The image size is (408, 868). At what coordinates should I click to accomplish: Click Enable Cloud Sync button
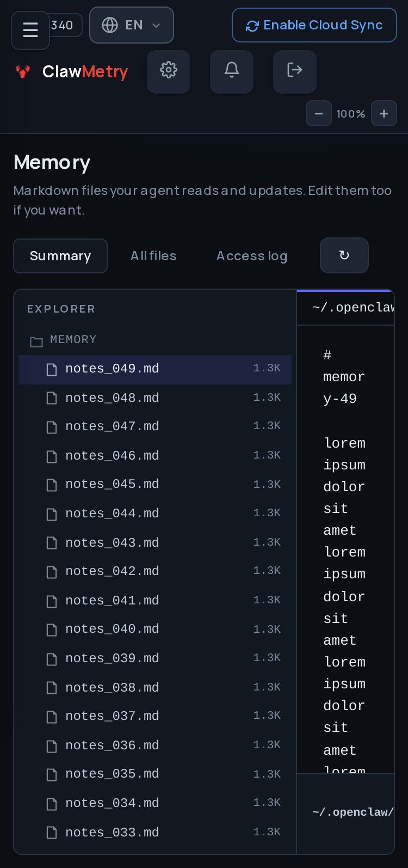pos(314,25)
